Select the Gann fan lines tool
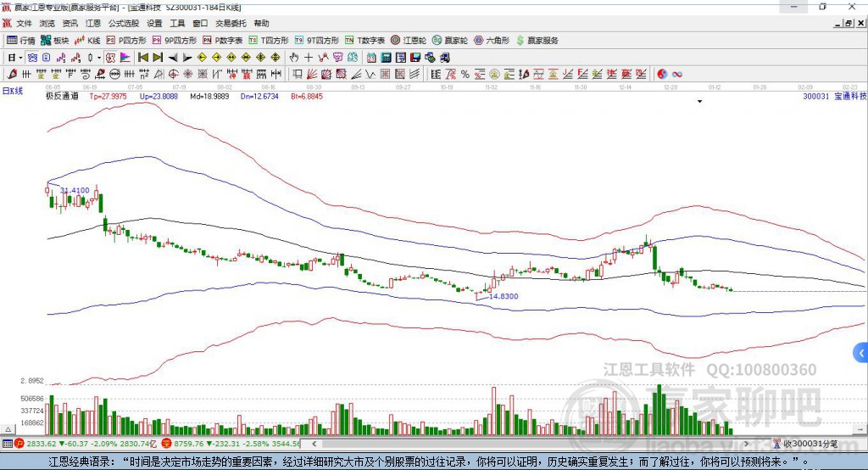 tap(312, 75)
